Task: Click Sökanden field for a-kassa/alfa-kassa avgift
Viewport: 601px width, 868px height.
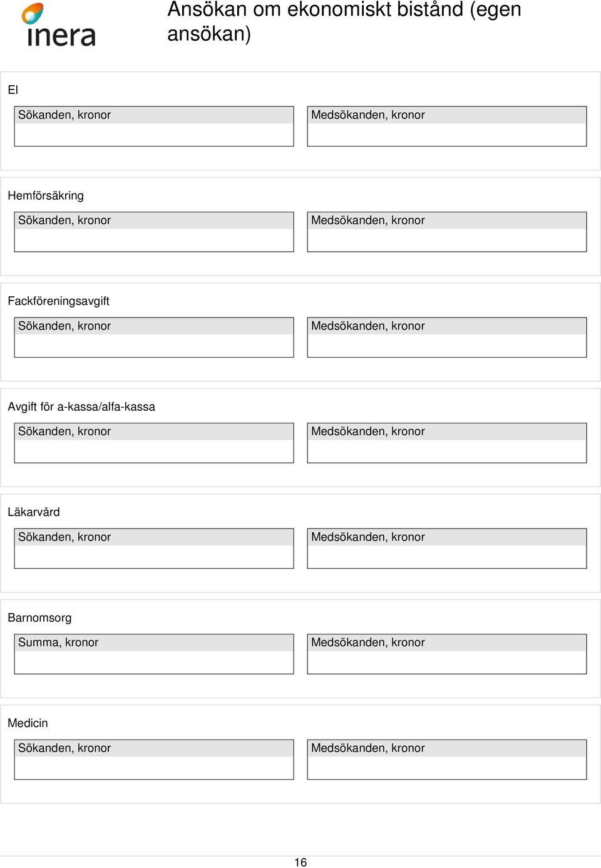Action: point(154,443)
